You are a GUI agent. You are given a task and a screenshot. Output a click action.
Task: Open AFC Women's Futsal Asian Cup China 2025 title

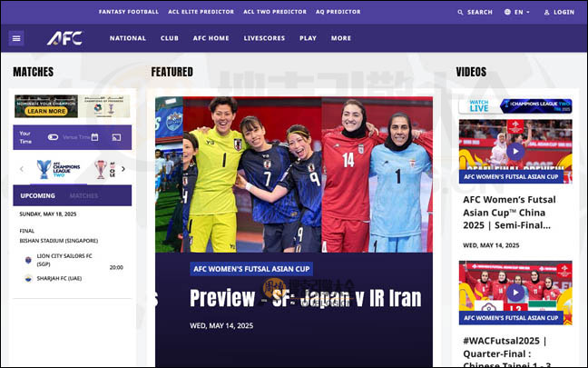509,213
